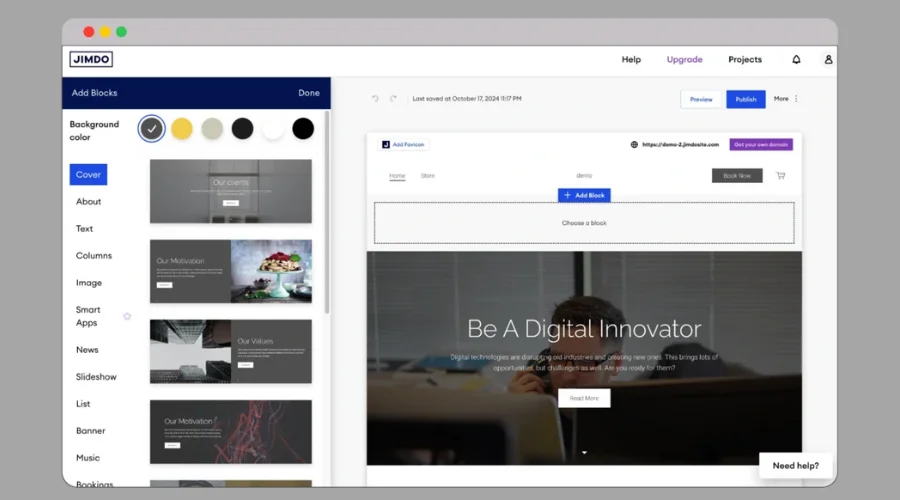900x500 pixels.
Task: Choose the charcoal background color
Action: click(242, 129)
